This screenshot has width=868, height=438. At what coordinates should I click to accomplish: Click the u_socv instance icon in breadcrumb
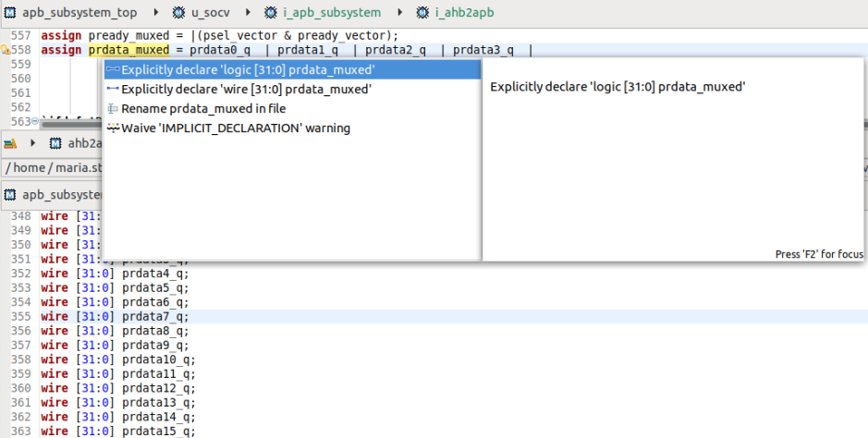[x=178, y=12]
